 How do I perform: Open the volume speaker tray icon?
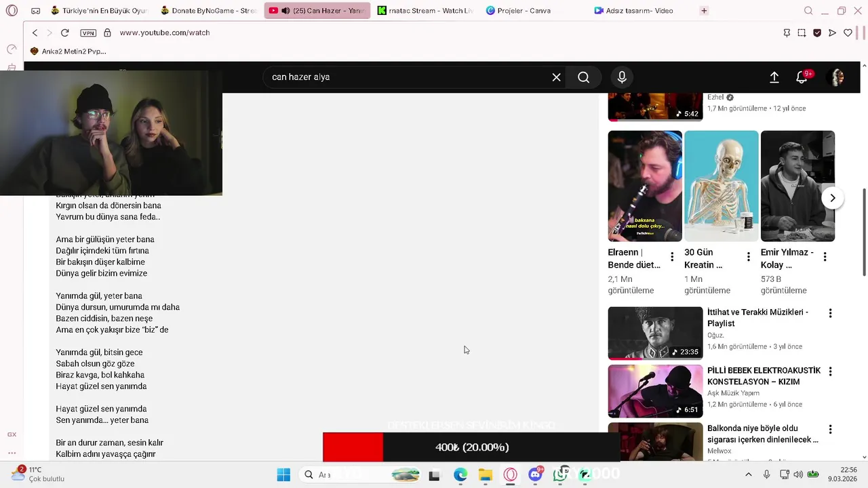(x=798, y=474)
